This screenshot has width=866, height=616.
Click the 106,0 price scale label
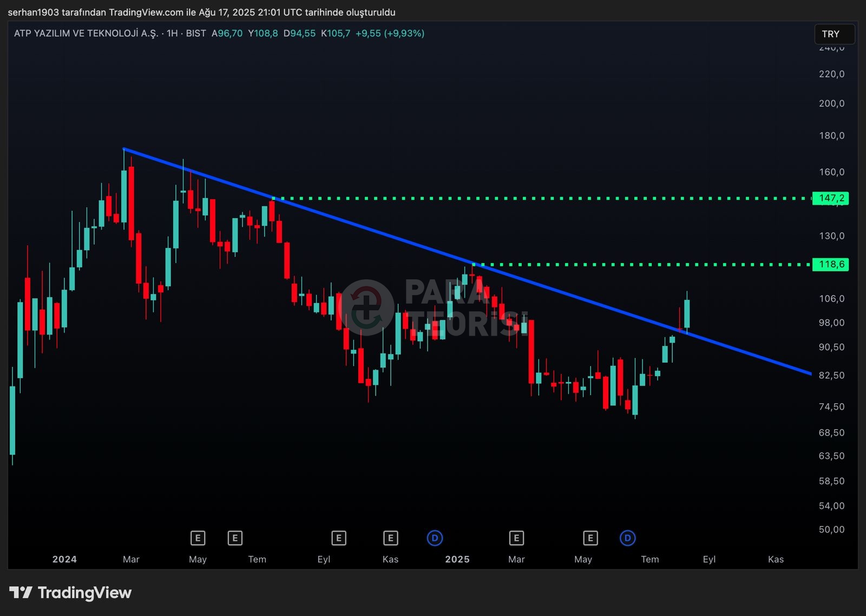click(831, 299)
